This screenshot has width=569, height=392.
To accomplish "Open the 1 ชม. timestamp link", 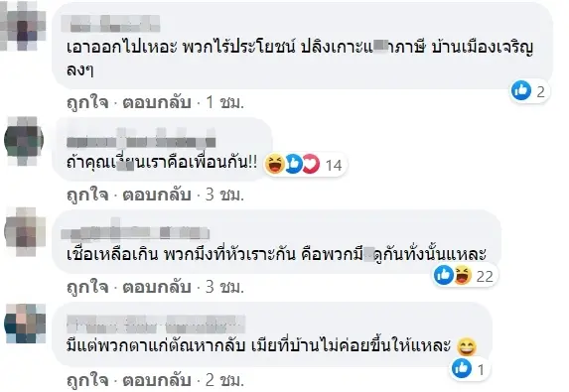I will (225, 103).
